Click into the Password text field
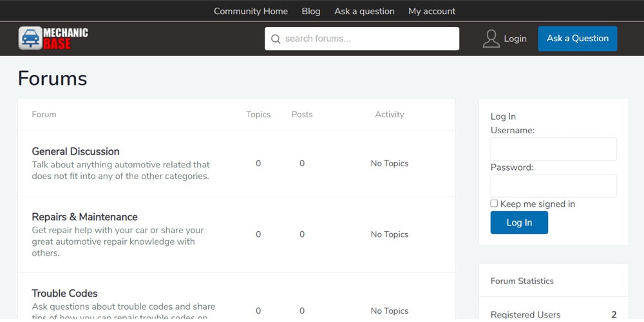The height and width of the screenshot is (322, 644). [553, 186]
